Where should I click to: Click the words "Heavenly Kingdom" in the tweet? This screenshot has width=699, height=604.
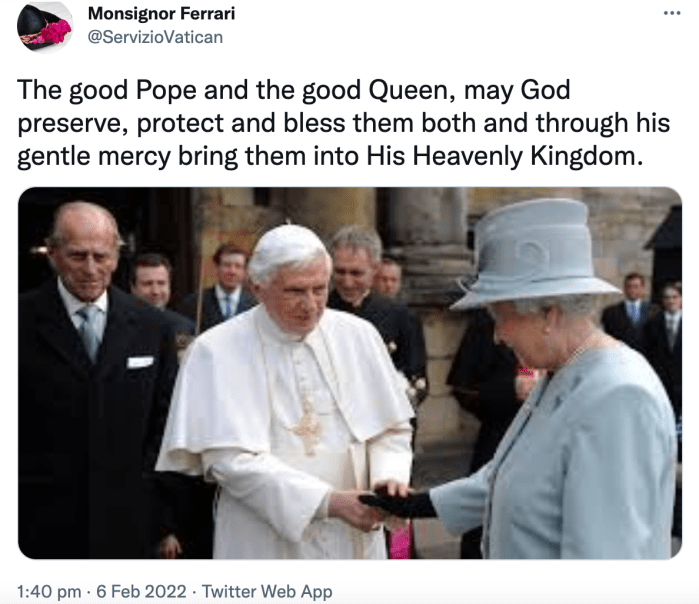(x=525, y=156)
